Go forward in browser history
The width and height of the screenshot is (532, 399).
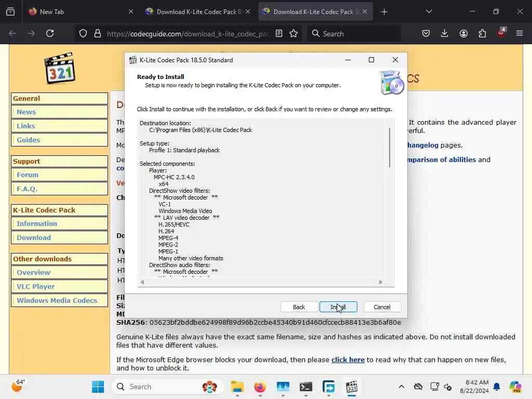click(31, 33)
